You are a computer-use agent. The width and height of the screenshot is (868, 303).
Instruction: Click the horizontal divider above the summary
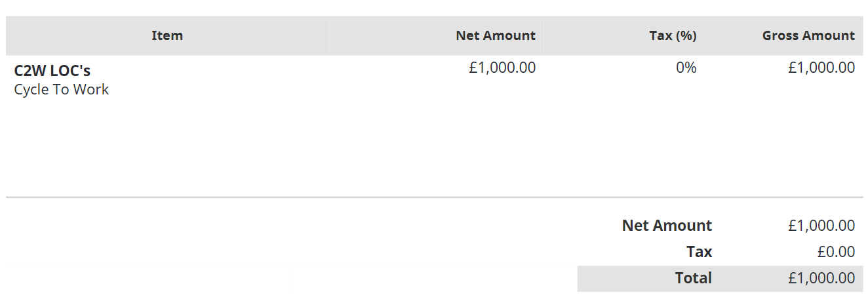click(434, 197)
